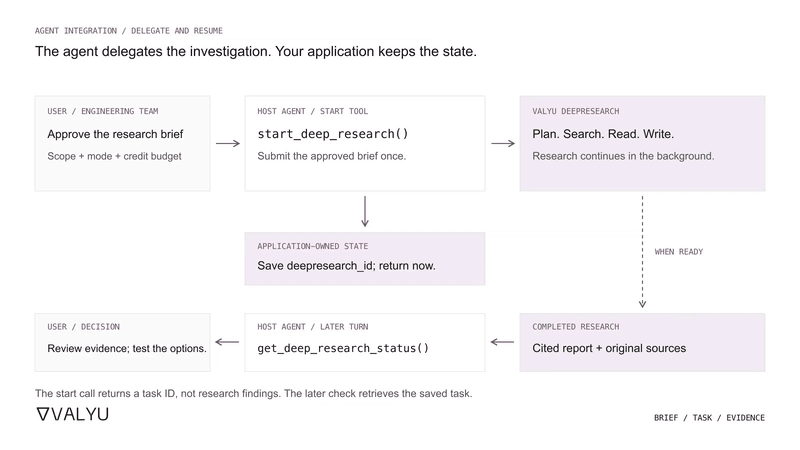
Task: Click 'VALYU DEEPRESEARCH' label
Action: pyautogui.click(x=576, y=111)
